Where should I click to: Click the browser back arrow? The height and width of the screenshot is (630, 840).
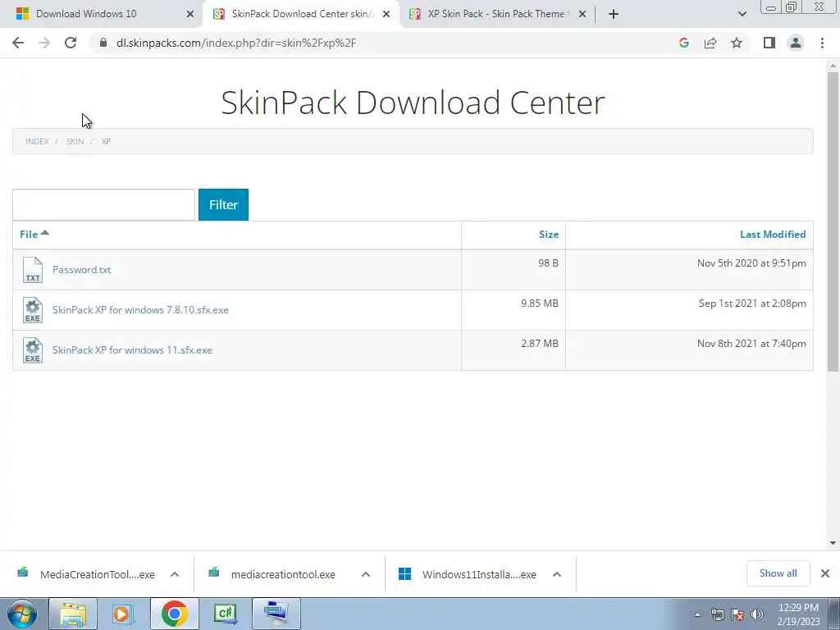tap(18, 43)
